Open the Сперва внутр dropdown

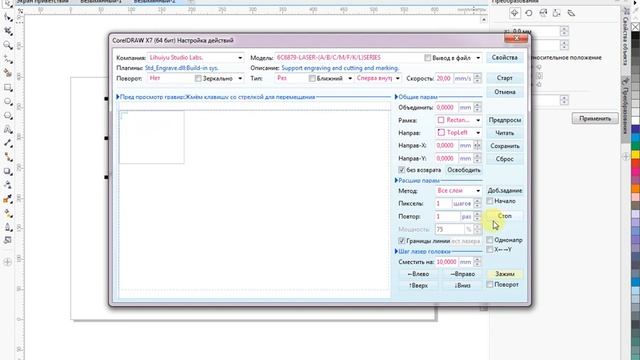pyautogui.click(x=398, y=78)
